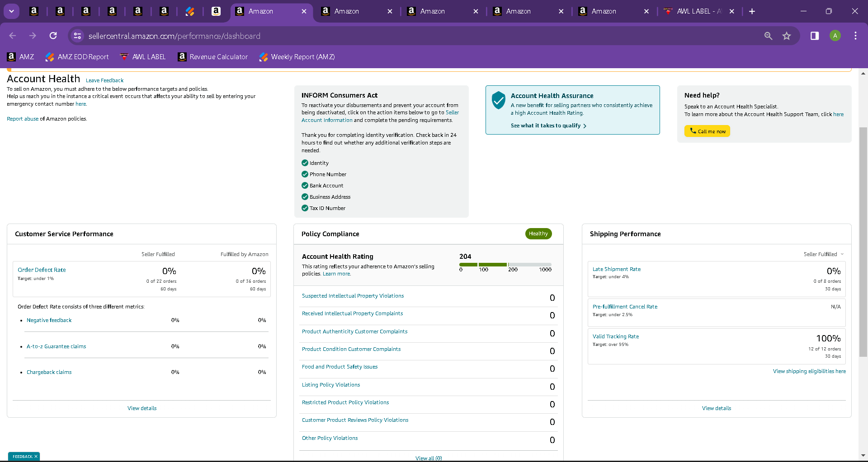Click the Leave Feedback link

pos(104,80)
